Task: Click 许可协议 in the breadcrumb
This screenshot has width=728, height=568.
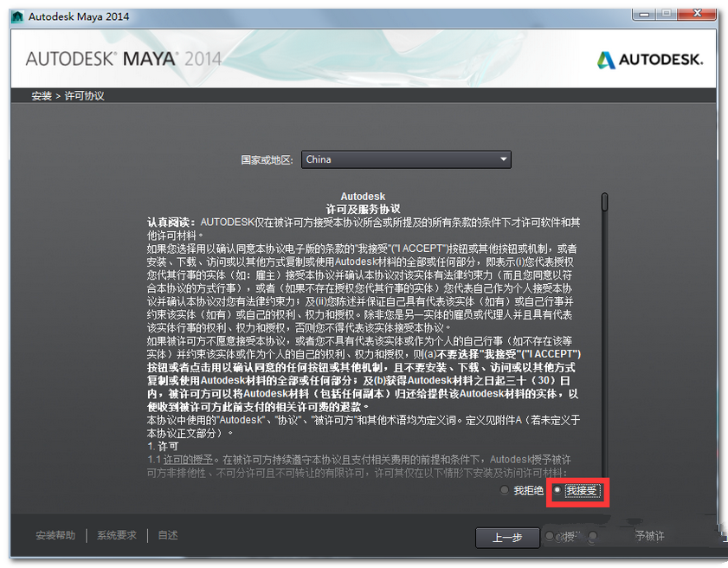Action: 85,96
